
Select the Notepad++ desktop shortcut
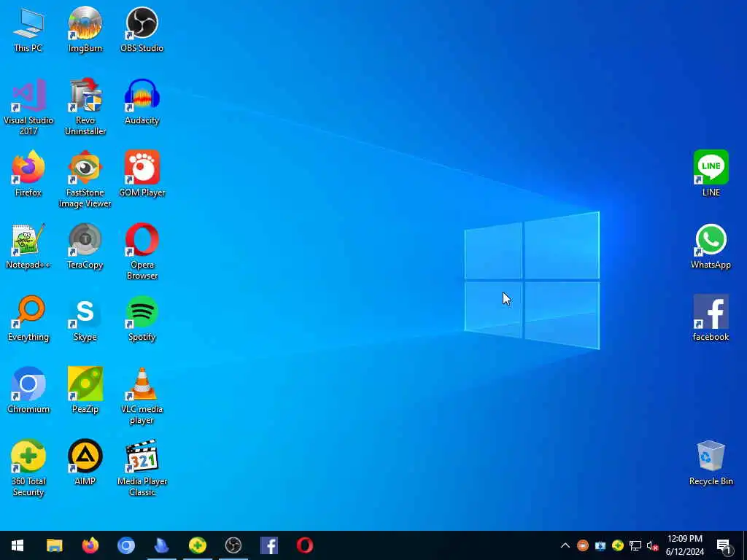28,246
